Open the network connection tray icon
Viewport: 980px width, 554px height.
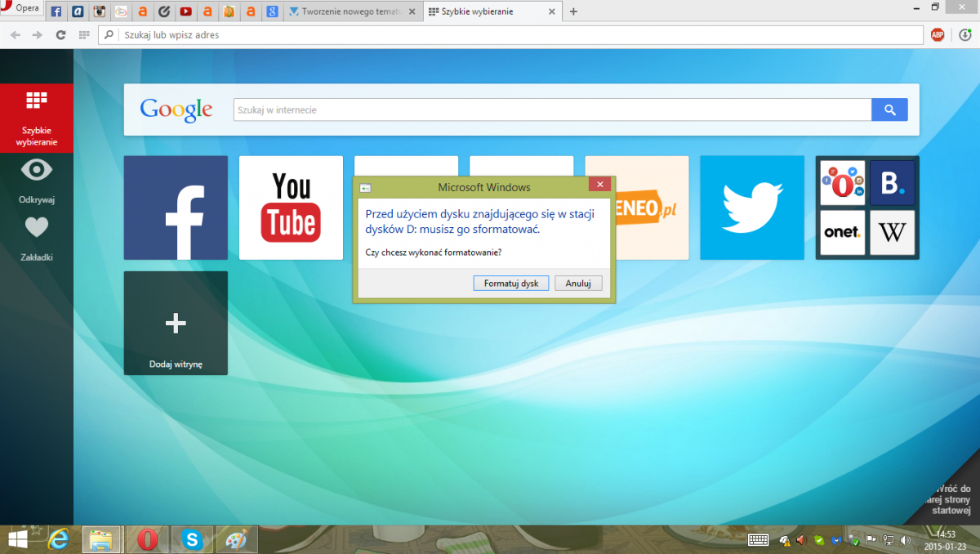pyautogui.click(x=887, y=540)
